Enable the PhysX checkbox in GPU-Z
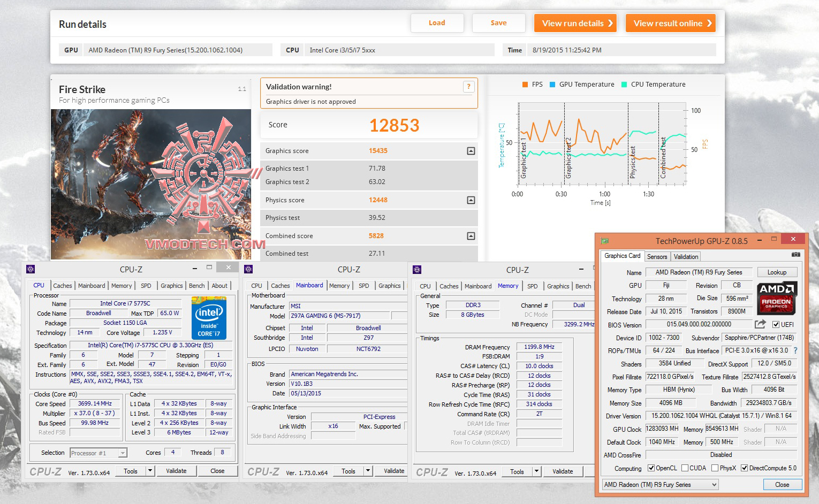819x504 pixels. coord(715,468)
